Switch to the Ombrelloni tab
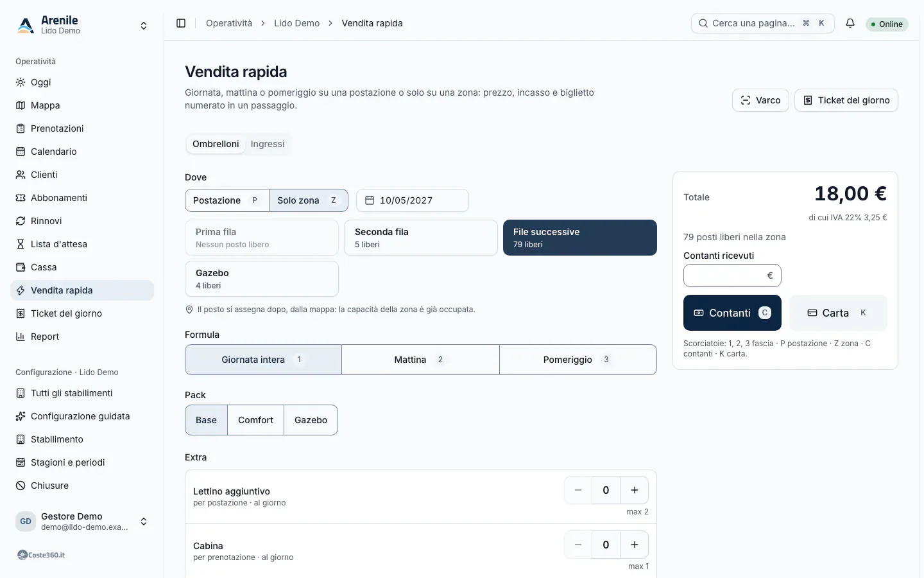 click(x=216, y=144)
